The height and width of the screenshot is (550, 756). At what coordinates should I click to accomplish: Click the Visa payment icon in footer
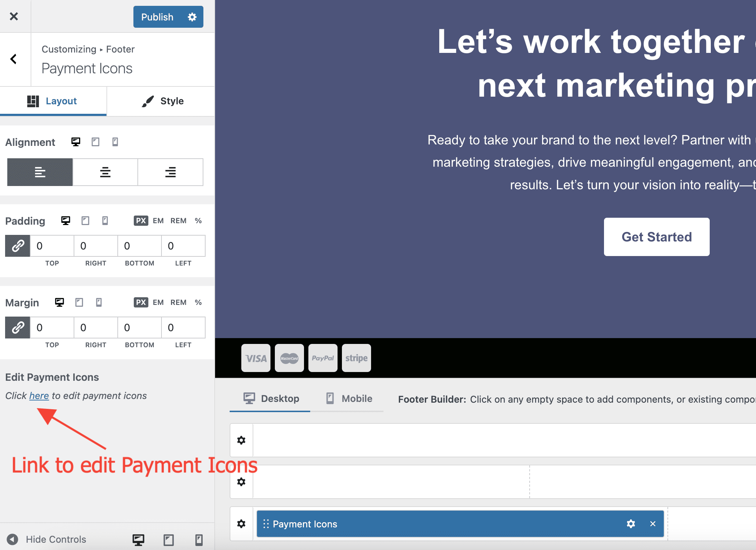(256, 358)
